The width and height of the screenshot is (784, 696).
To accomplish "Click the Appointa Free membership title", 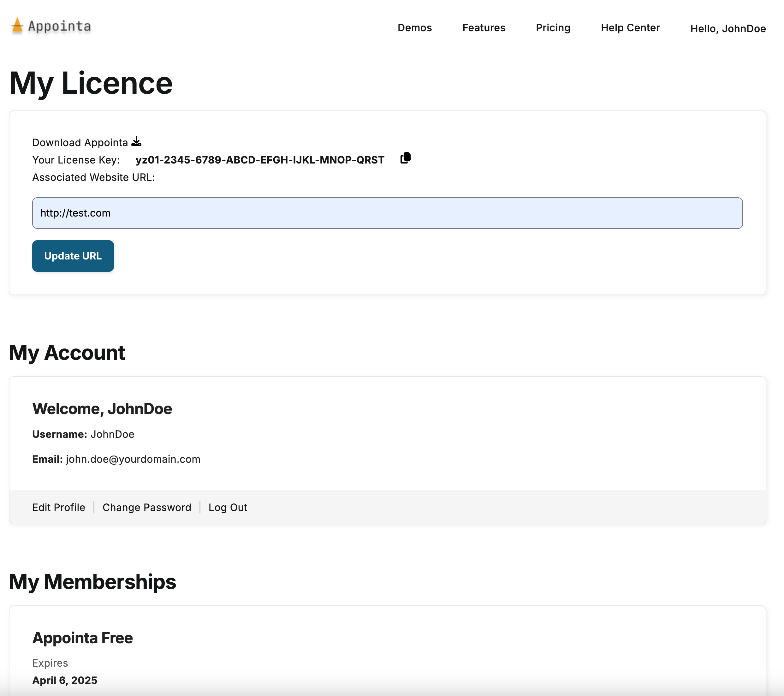I will pyautogui.click(x=82, y=638).
